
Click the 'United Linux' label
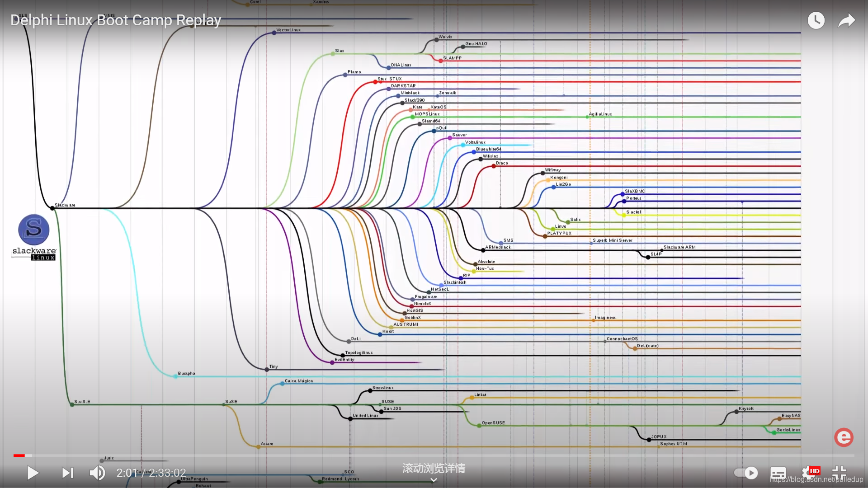365,416
